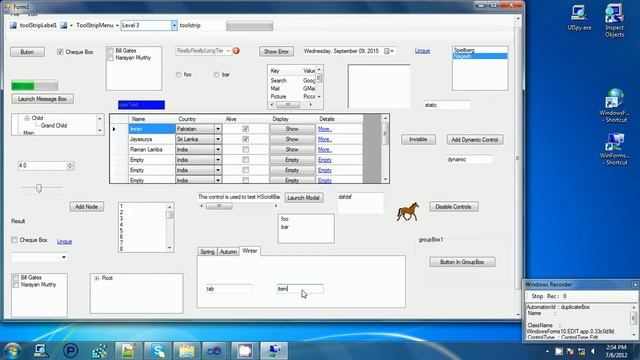Select the foo radio button
This screenshot has height=360, width=640.
(x=178, y=75)
